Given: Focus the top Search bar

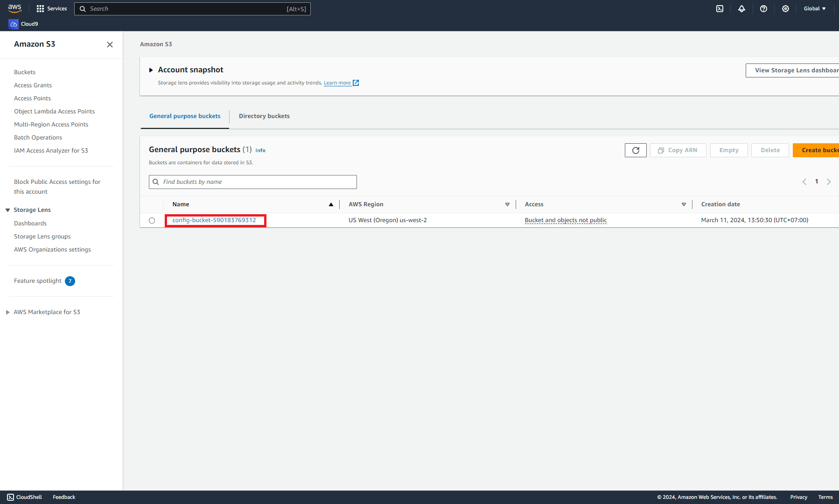Looking at the screenshot, I should coord(192,9).
